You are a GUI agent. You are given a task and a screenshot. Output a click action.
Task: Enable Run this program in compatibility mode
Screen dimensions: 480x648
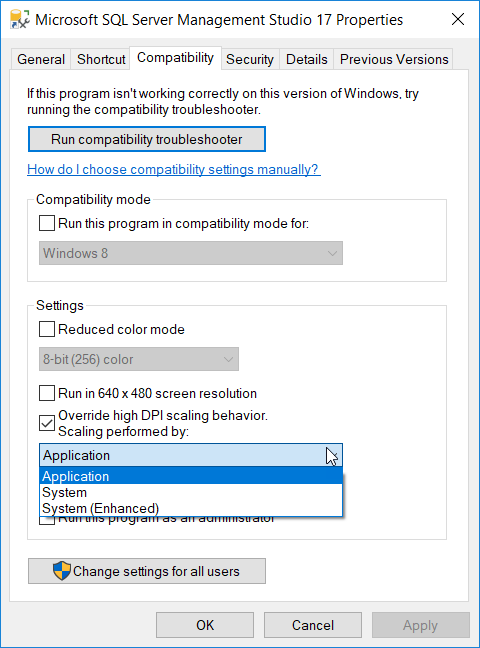[x=47, y=223]
